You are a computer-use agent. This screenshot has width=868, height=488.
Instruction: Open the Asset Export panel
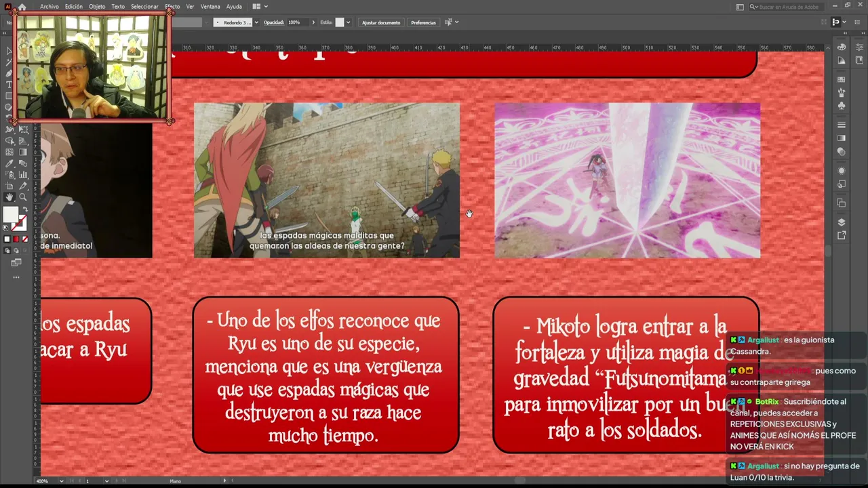[x=842, y=235]
